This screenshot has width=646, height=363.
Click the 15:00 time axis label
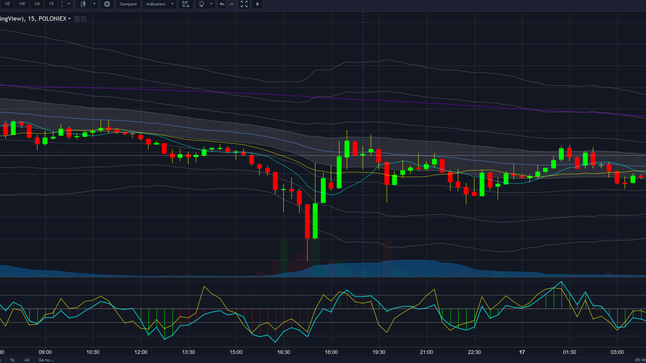point(236,352)
